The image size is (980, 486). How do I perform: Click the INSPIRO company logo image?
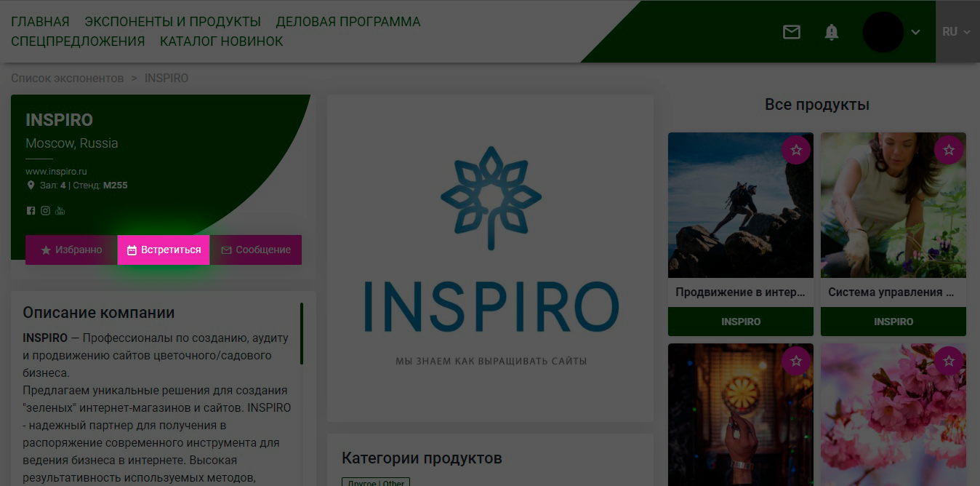point(491,258)
